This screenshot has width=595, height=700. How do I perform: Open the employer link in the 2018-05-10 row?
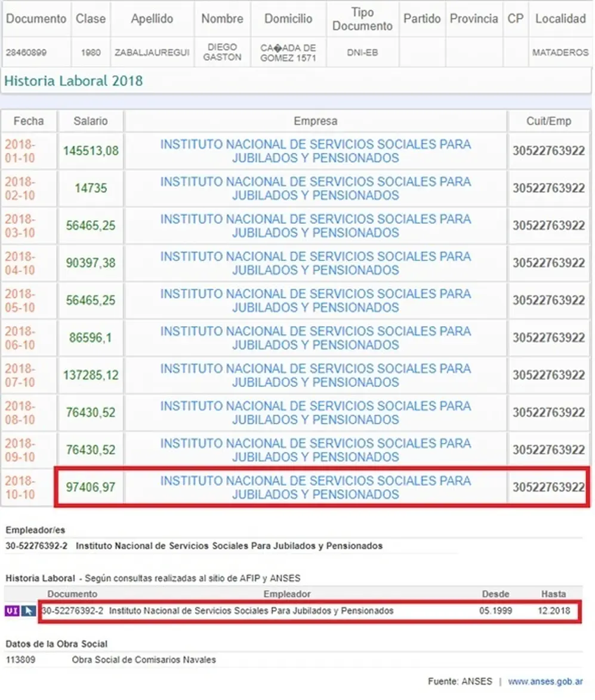pos(315,300)
